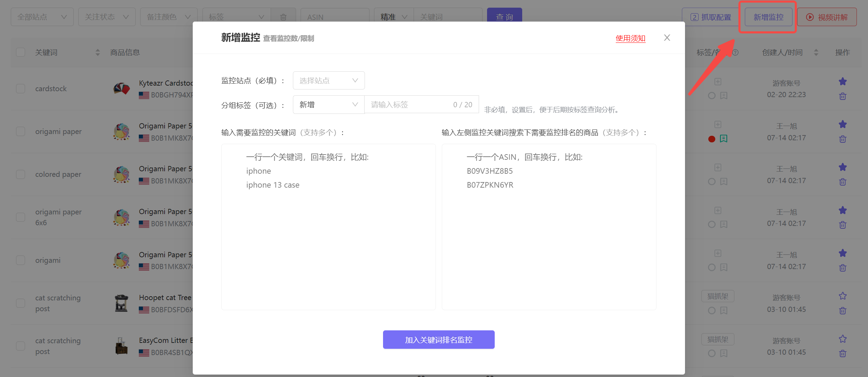
Task: Toggle the select-all header checkbox
Action: pos(21,52)
